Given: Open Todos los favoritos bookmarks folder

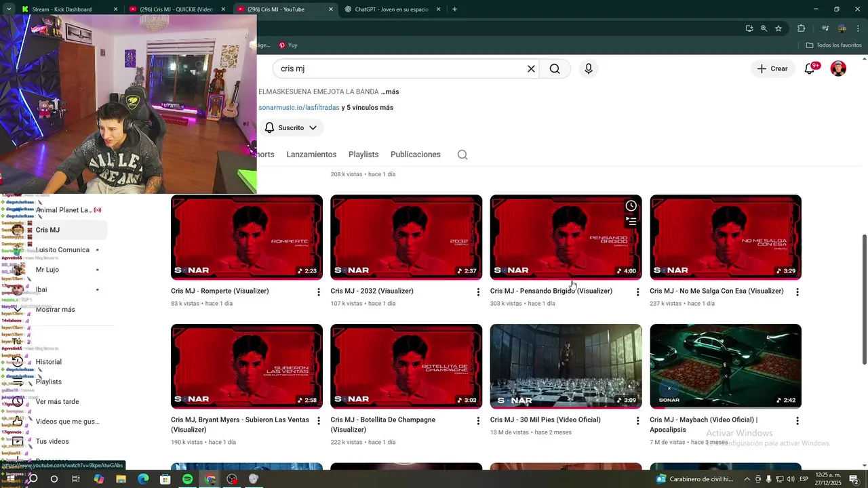Looking at the screenshot, I should [x=833, y=45].
